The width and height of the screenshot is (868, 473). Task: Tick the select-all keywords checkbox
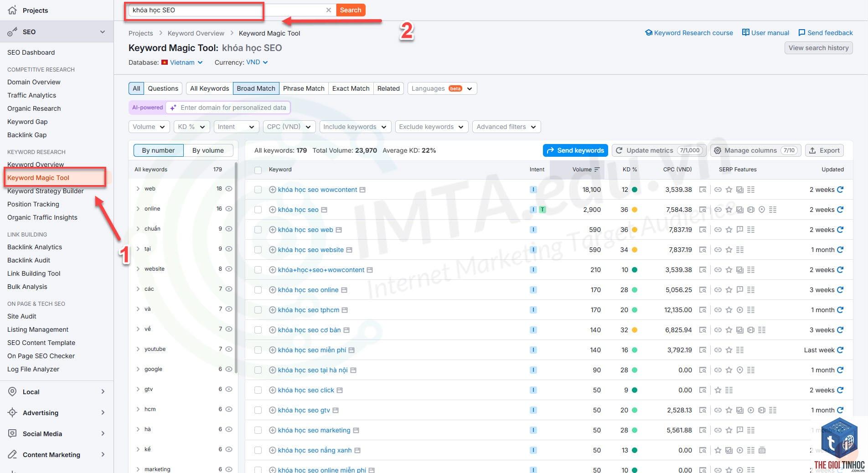258,170
